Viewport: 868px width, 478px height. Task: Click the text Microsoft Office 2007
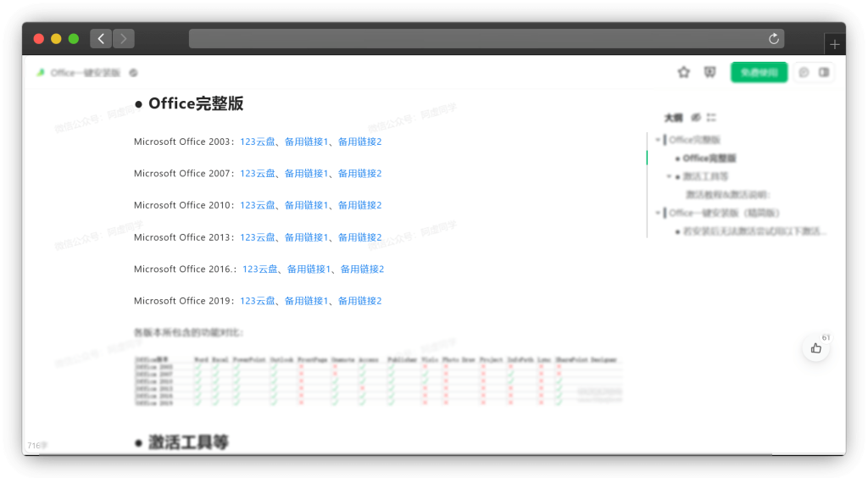181,173
